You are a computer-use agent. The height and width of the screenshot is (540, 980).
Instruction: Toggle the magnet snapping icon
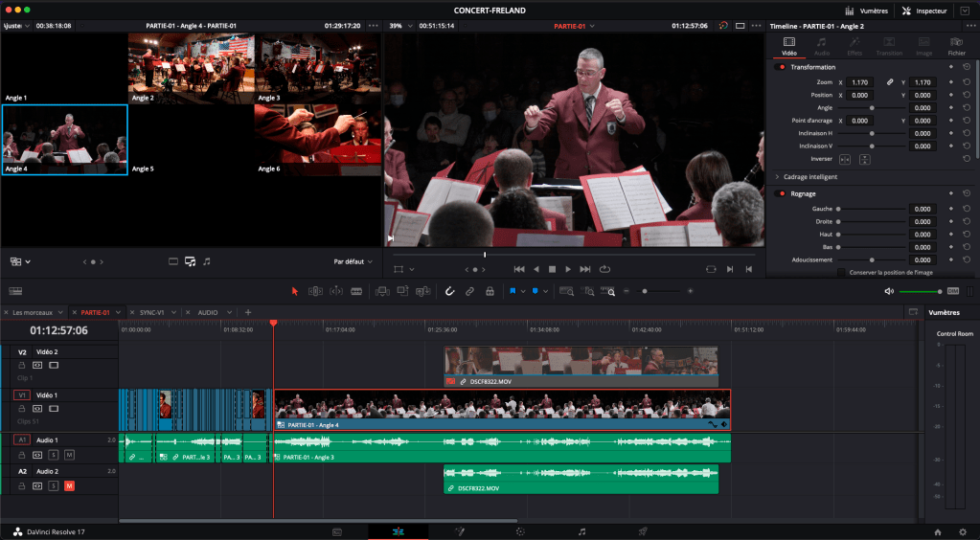tap(450, 291)
